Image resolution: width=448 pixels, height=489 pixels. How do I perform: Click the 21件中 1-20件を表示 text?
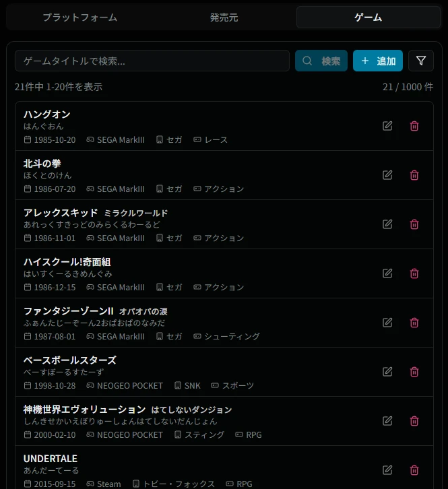(59, 87)
